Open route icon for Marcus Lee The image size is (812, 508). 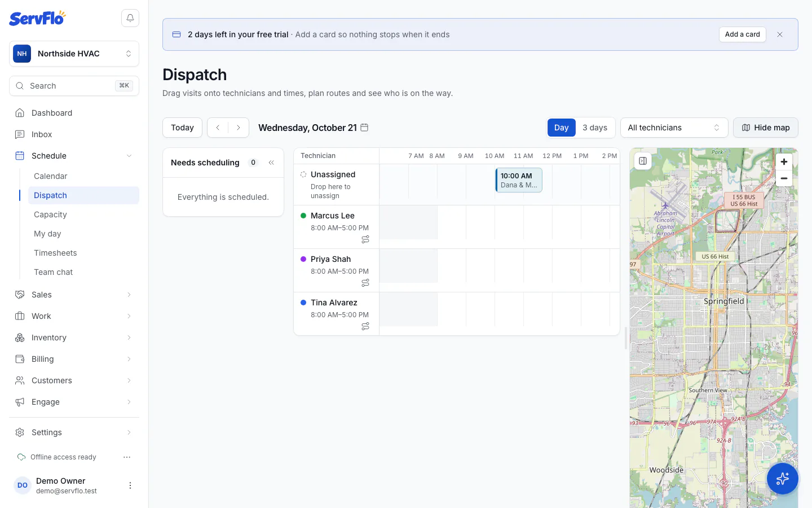click(x=365, y=239)
